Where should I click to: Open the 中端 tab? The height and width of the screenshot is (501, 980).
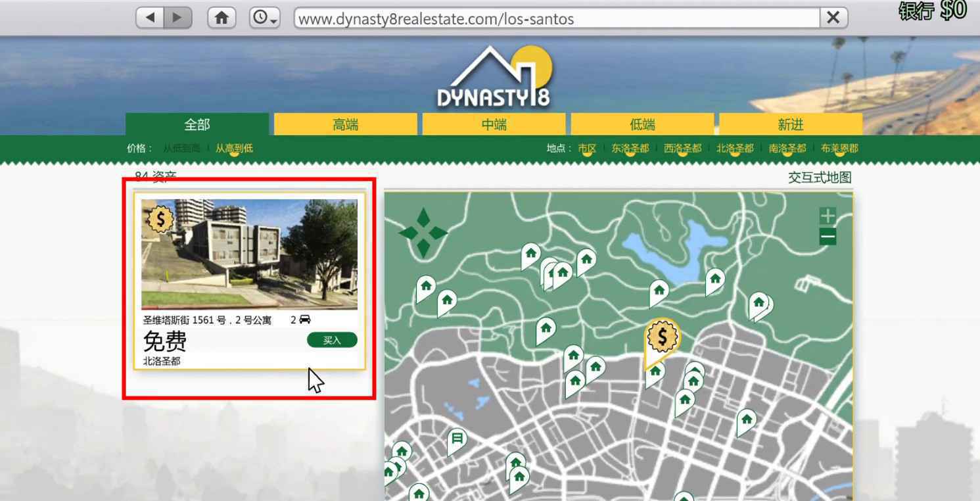494,124
